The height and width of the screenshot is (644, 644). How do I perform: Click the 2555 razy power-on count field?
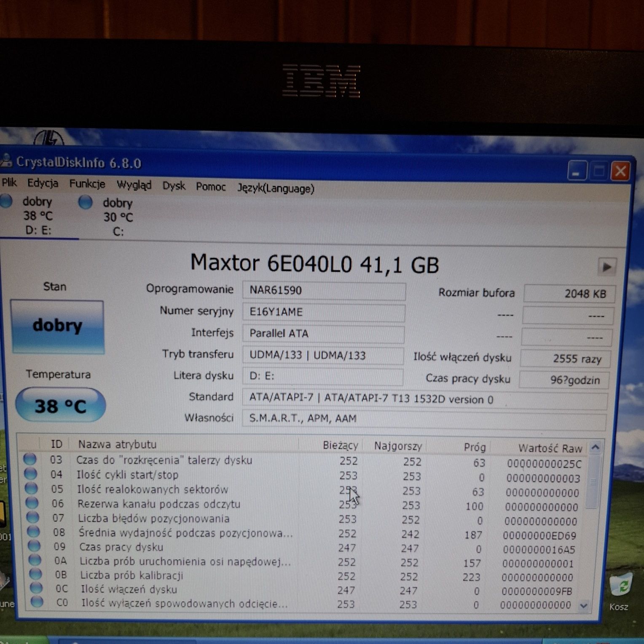(565, 359)
